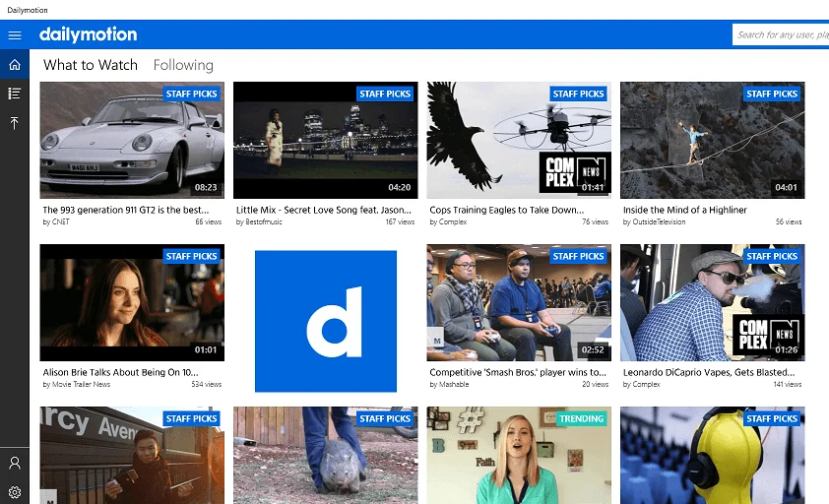
Task: Click the dailymotion logo in header
Action: 89,35
